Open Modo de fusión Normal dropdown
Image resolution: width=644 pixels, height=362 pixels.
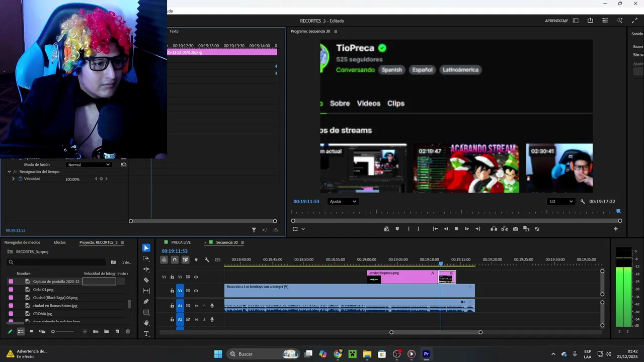[88, 165]
